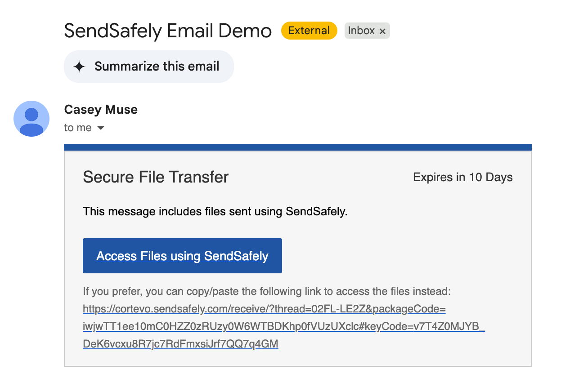
Task: Click the yellow External label
Action: [309, 31]
